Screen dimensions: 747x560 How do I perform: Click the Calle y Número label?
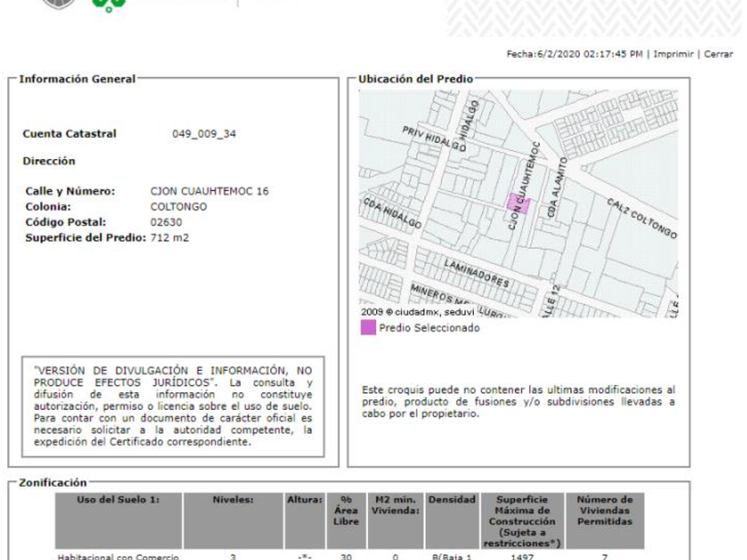(x=70, y=191)
